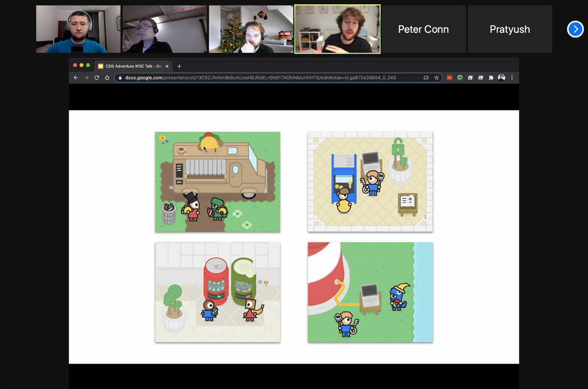Select Pratyush's participant tile
The image size is (588, 389).
click(x=510, y=29)
